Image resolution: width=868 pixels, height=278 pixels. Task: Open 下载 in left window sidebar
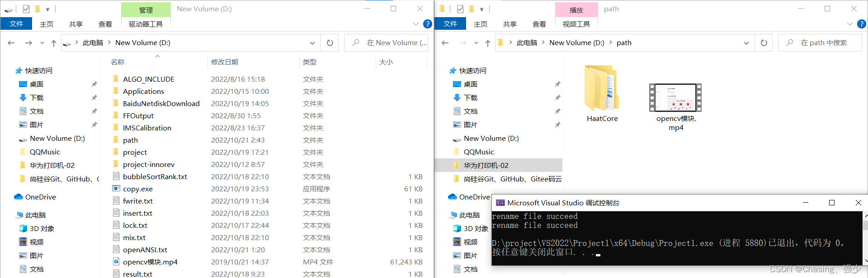[37, 98]
